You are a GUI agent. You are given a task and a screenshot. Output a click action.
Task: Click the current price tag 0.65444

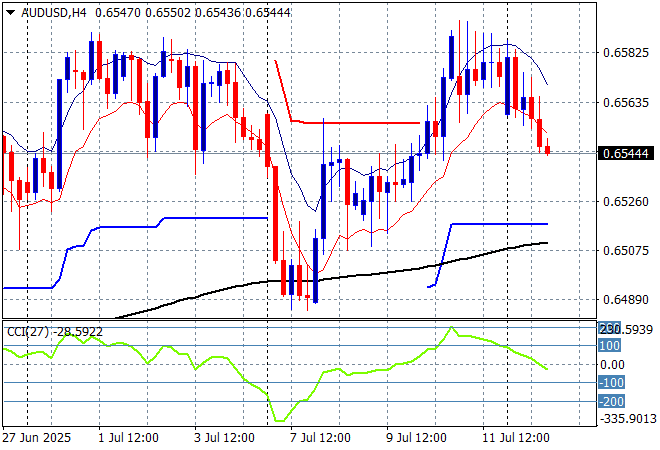tap(625, 153)
